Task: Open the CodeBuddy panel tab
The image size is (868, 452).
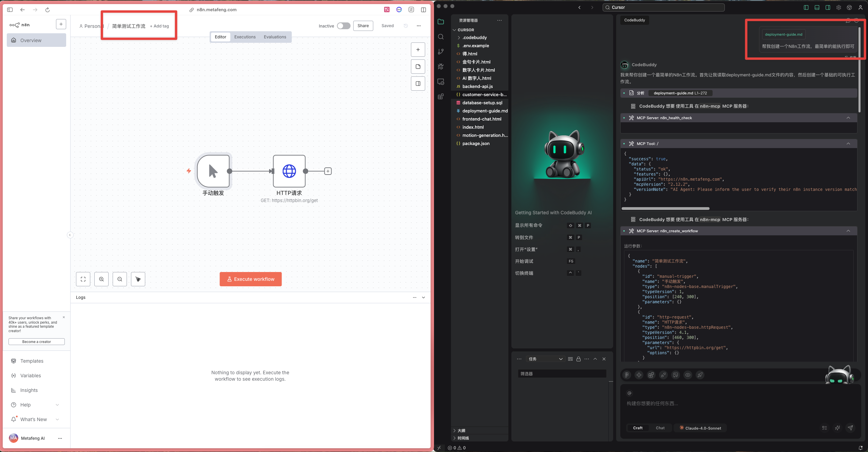Action: click(635, 20)
